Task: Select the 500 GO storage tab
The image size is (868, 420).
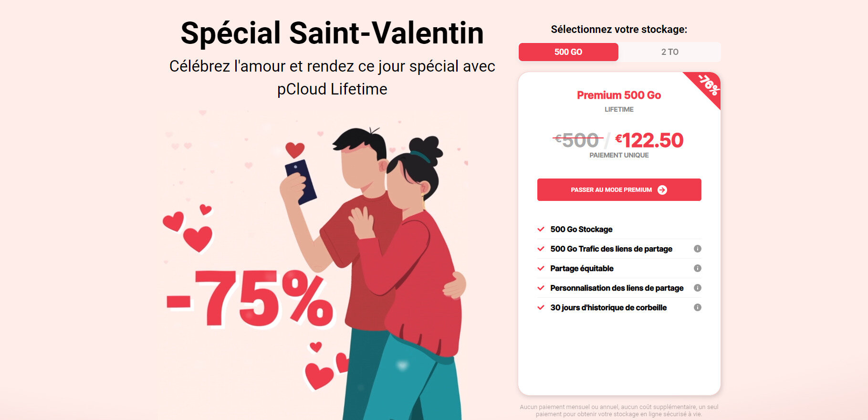Action: [x=568, y=52]
